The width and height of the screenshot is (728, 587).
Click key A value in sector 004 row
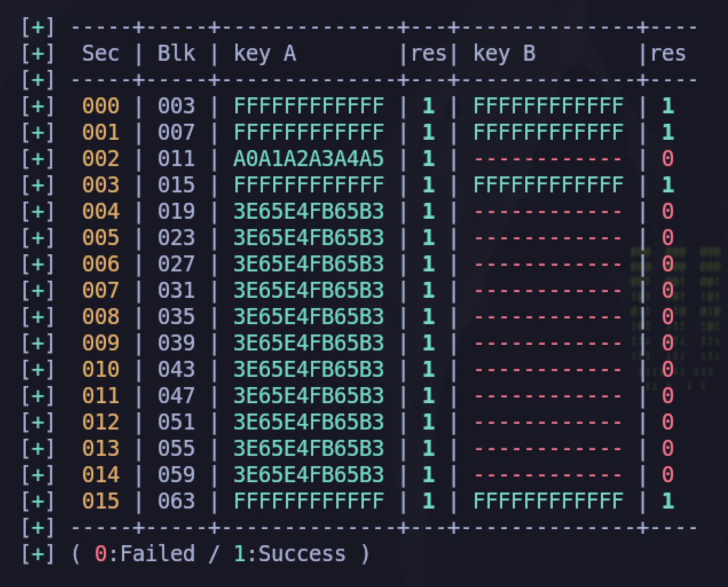coord(308,211)
